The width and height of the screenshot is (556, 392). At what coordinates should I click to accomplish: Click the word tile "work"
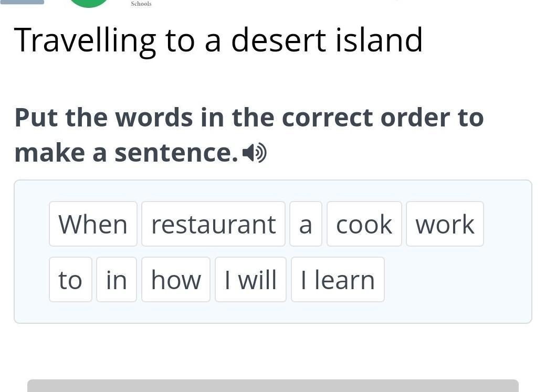[445, 224]
